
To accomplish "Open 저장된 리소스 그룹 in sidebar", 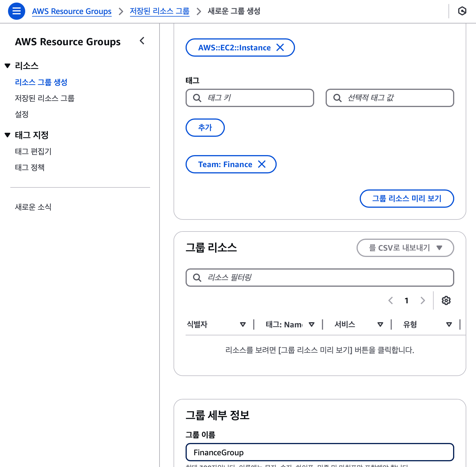I will click(x=44, y=98).
